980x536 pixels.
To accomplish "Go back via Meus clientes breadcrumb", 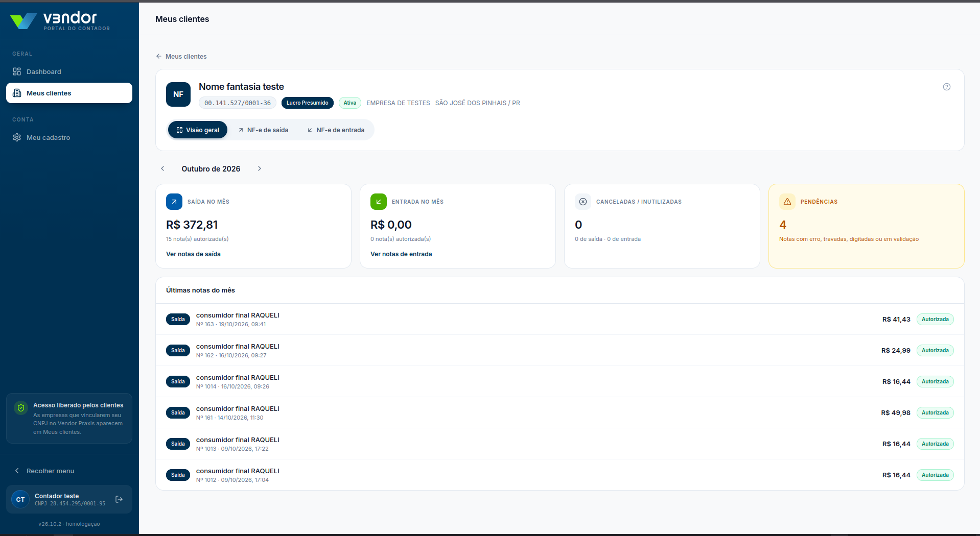I will tap(181, 56).
